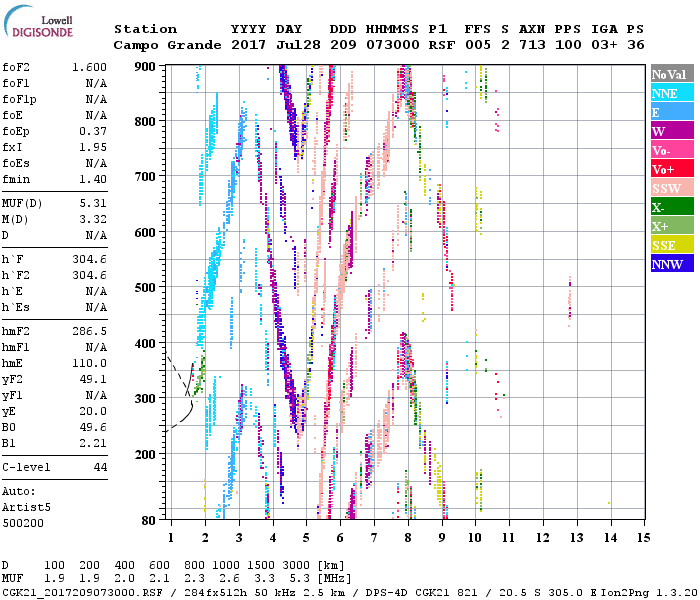This screenshot has width=700, height=600.
Task: Click the Lowell Digisonde logo
Action: point(38,22)
